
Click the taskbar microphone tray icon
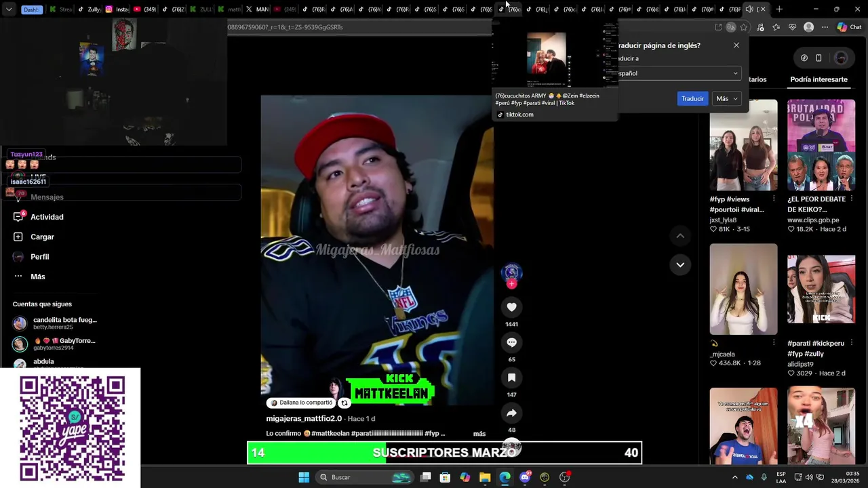point(764,477)
